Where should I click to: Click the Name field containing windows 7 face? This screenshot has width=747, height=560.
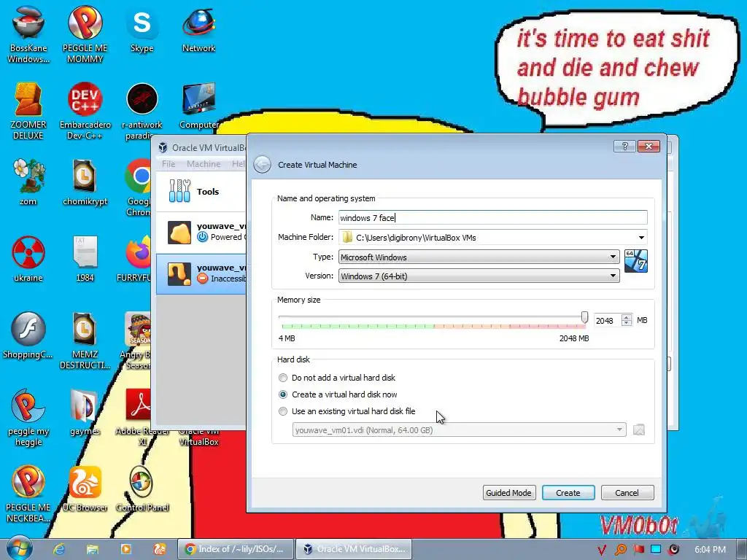coord(492,217)
